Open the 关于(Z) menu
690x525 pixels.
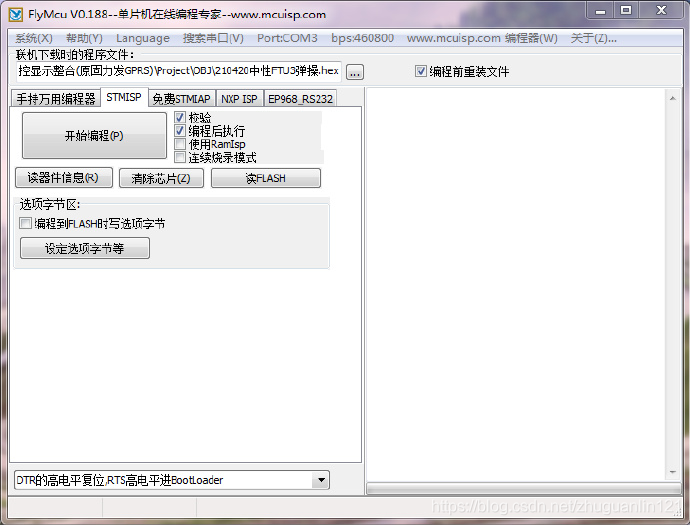(593, 38)
